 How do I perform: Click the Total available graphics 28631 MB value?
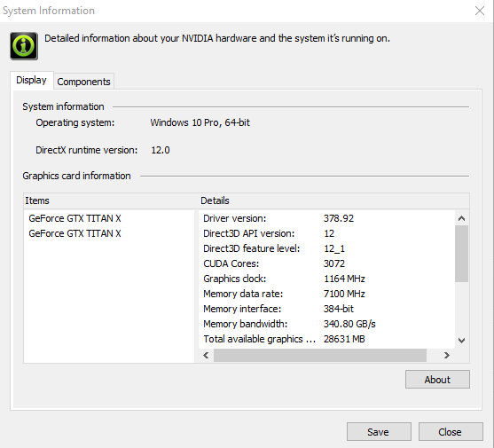[344, 339]
